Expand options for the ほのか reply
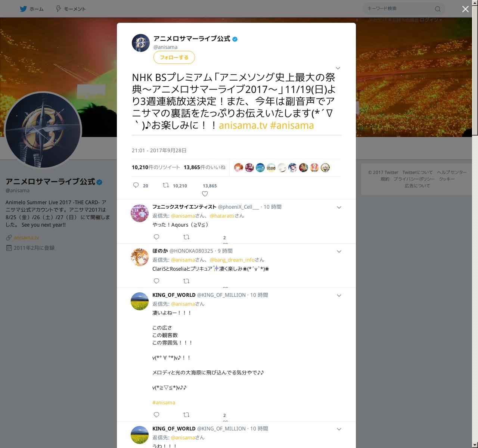Image resolution: width=478 pixels, height=448 pixels. pos(339,251)
